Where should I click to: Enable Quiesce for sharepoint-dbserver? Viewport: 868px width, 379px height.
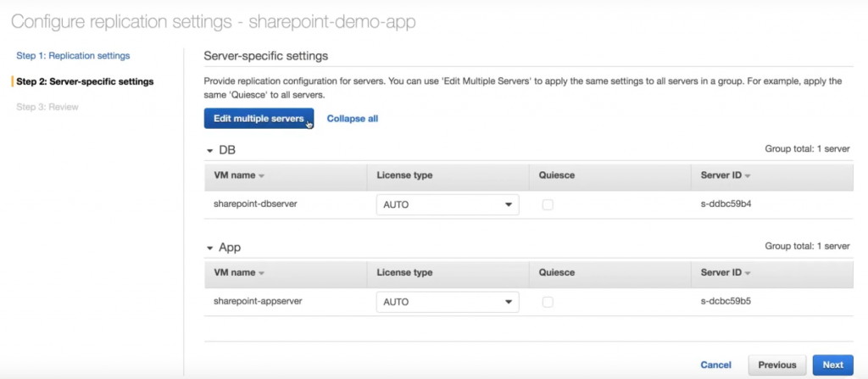(548, 204)
